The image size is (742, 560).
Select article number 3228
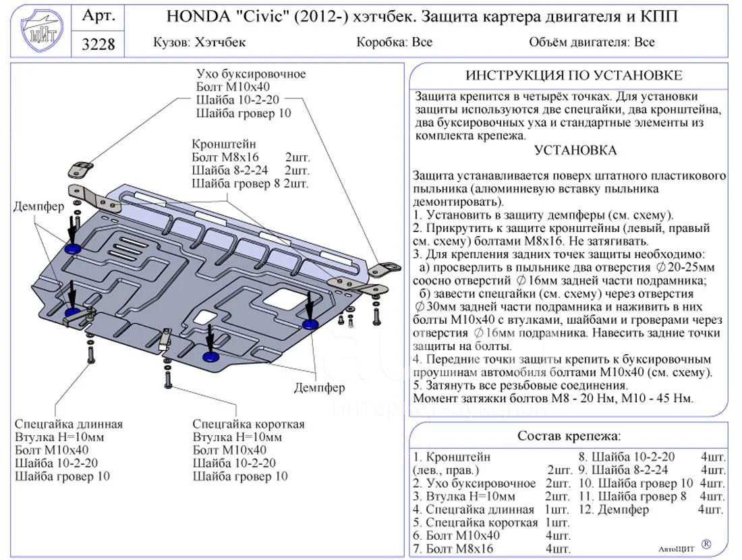click(98, 45)
